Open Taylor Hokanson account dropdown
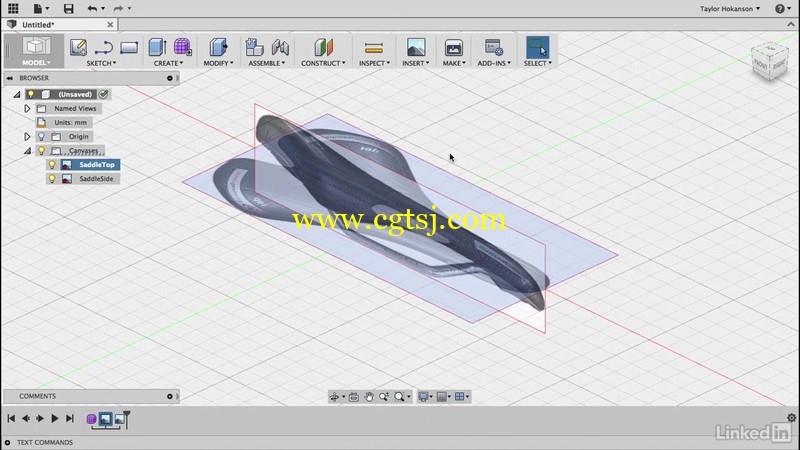 click(730, 9)
